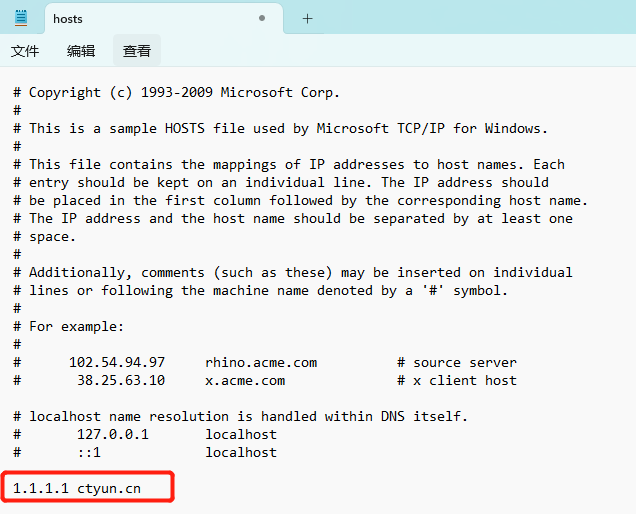
Task: Click the unsaved-changes dot on hosts tab
Action: pos(262,18)
